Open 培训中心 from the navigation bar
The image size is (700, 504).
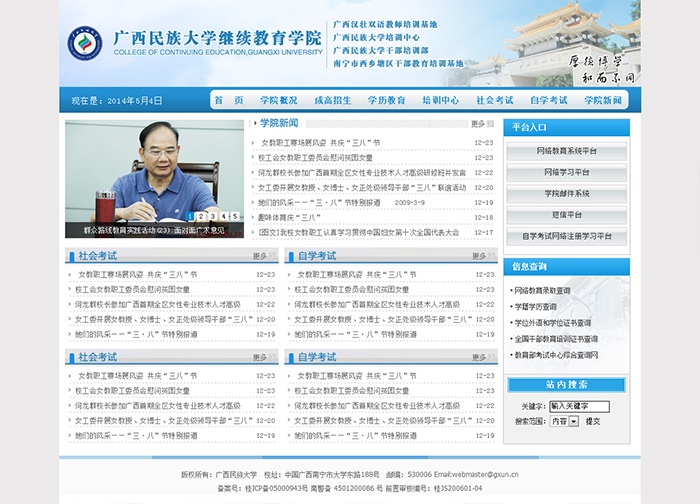click(441, 100)
